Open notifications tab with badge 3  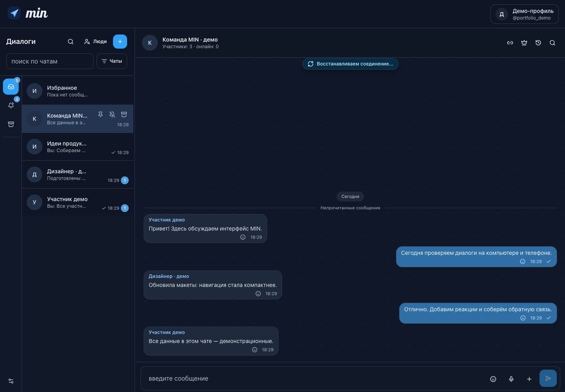(11, 105)
